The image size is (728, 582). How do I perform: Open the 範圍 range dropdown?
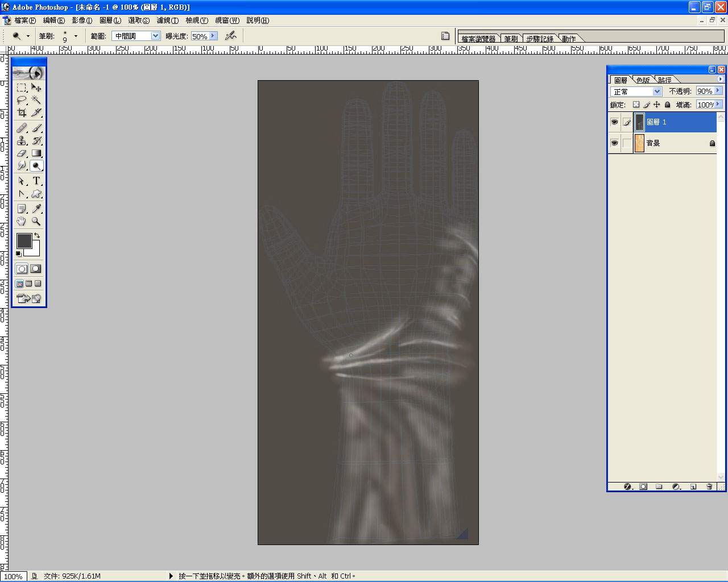pos(155,36)
